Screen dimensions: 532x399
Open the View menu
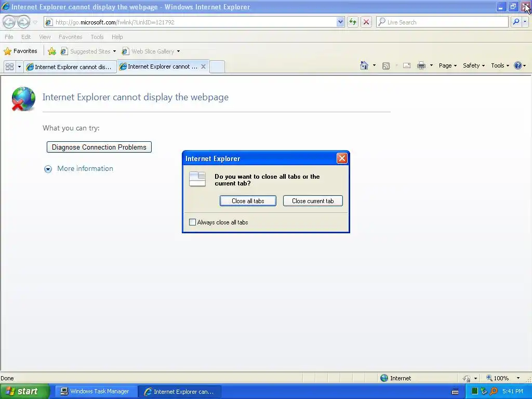[x=45, y=37]
